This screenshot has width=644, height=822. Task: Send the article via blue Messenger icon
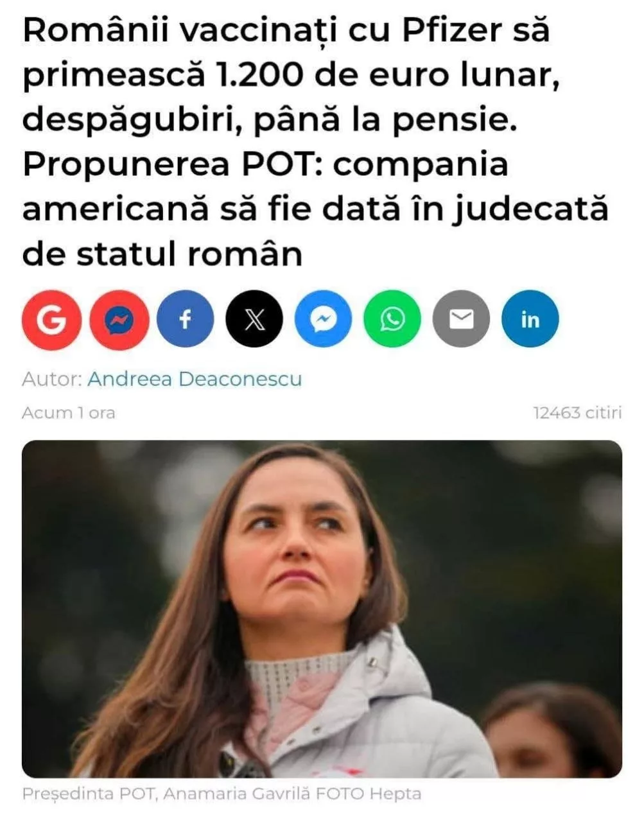tap(324, 319)
